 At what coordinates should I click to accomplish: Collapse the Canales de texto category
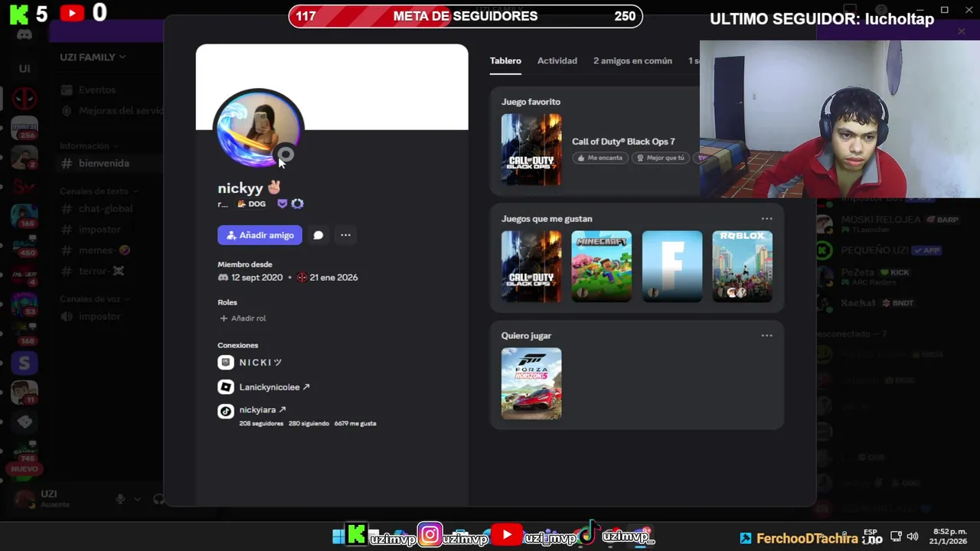[x=99, y=191]
